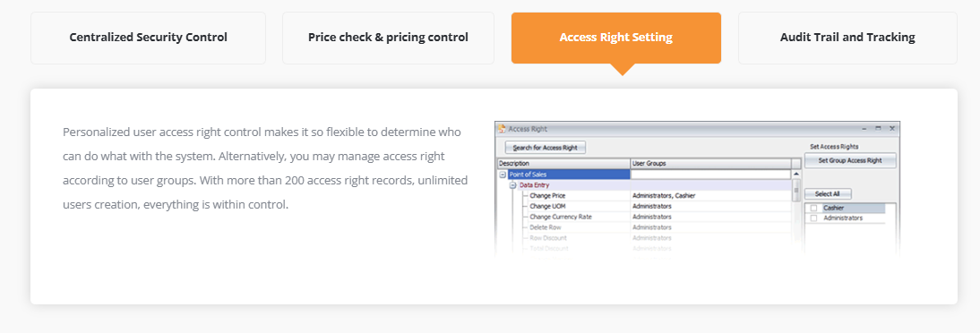Click the Description column header
980x333 pixels.
(563, 163)
